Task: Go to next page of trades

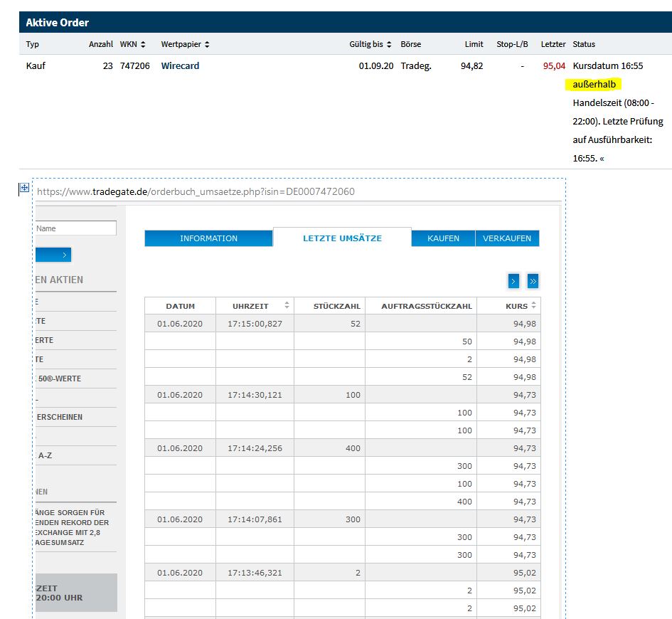Action: point(513,281)
